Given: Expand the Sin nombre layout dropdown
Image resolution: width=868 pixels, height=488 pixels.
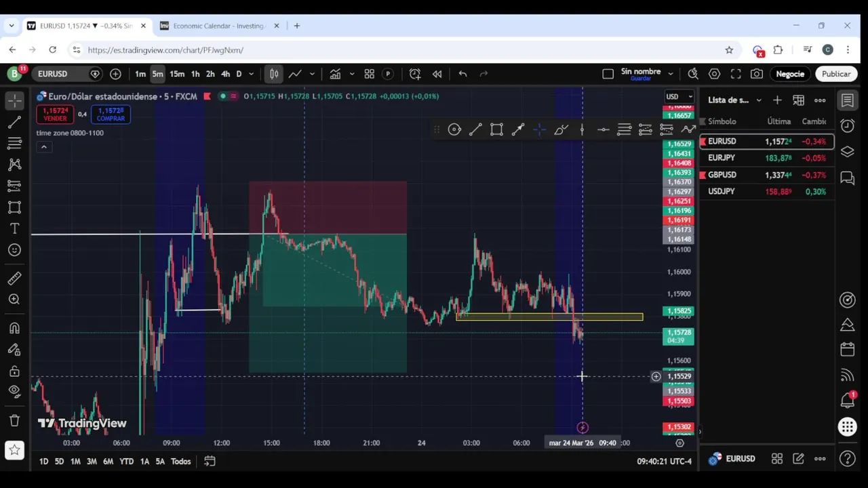Looking at the screenshot, I should pyautogui.click(x=670, y=74).
